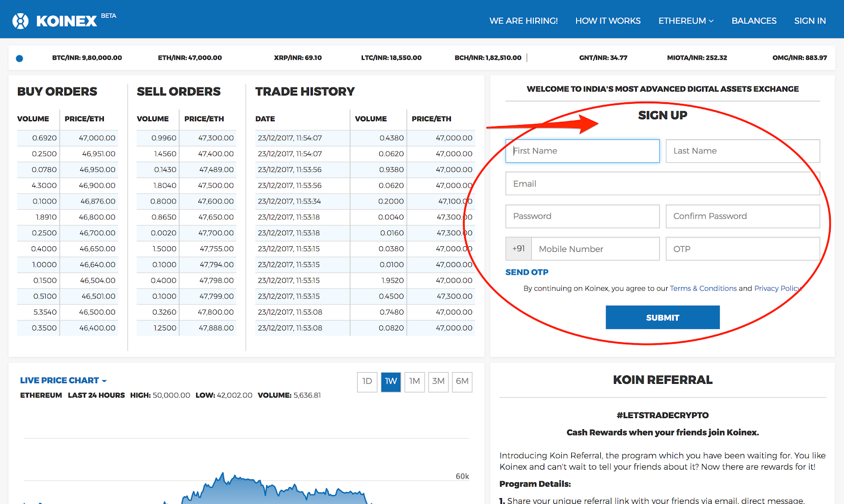Screen dimensions: 844x504
Task: Click the buy order priced 46,400.00
Action: [98, 328]
